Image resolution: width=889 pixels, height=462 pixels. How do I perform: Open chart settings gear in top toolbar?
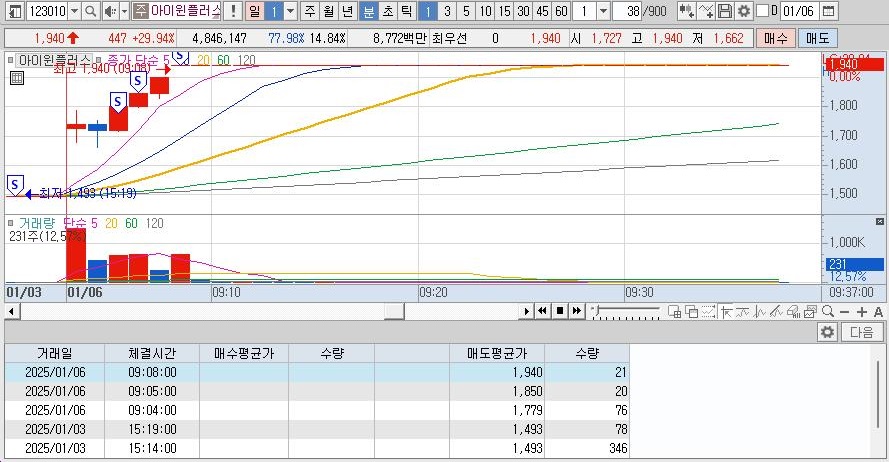743,11
